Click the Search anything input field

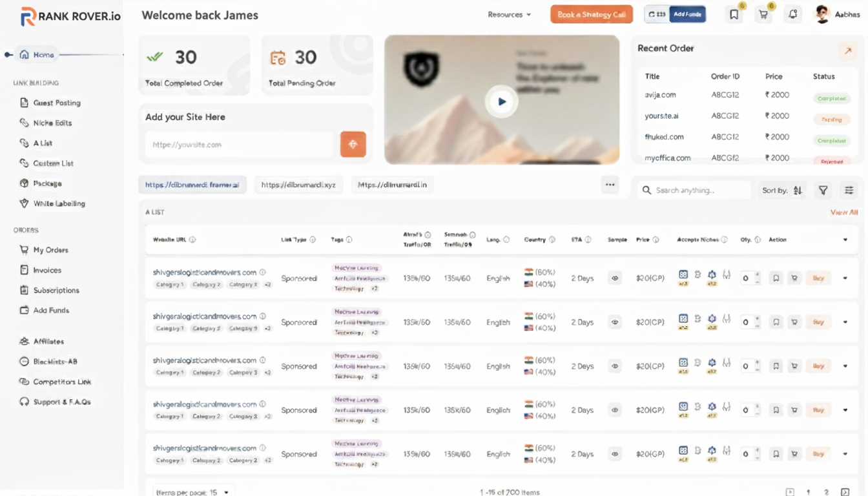(x=694, y=191)
